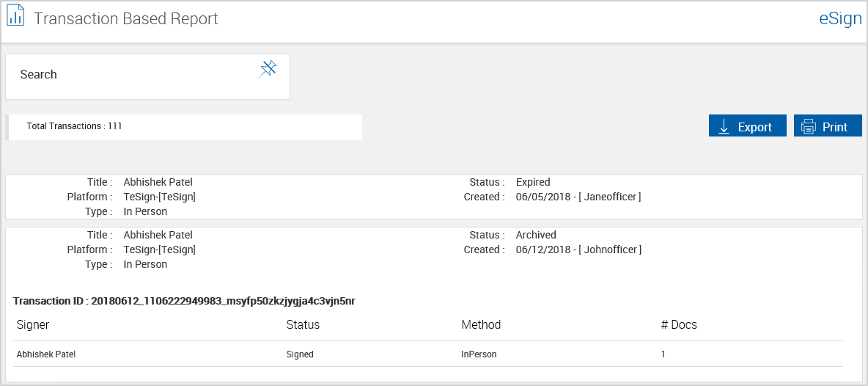
Task: Click the download arrow icon on Export
Action: click(x=724, y=127)
